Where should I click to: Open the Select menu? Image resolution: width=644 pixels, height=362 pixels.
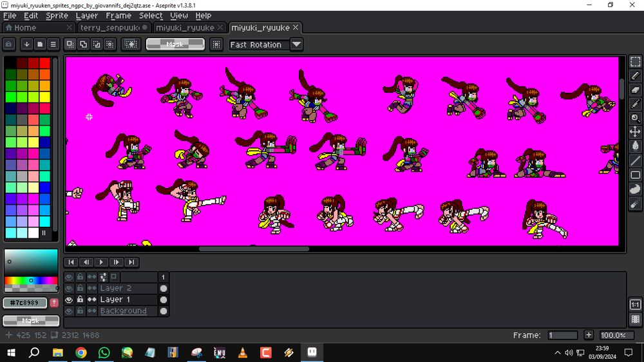(151, 15)
